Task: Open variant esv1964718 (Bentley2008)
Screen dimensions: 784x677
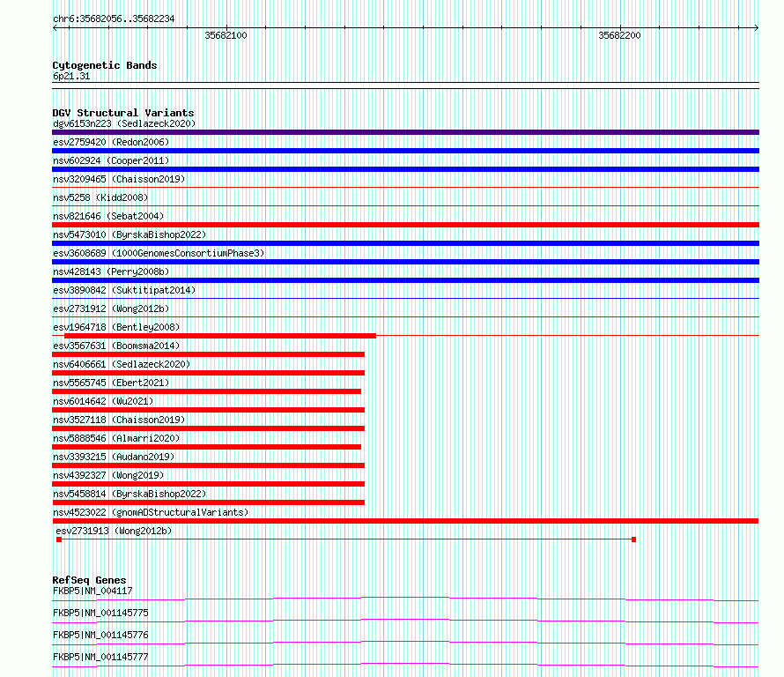Action: click(116, 327)
